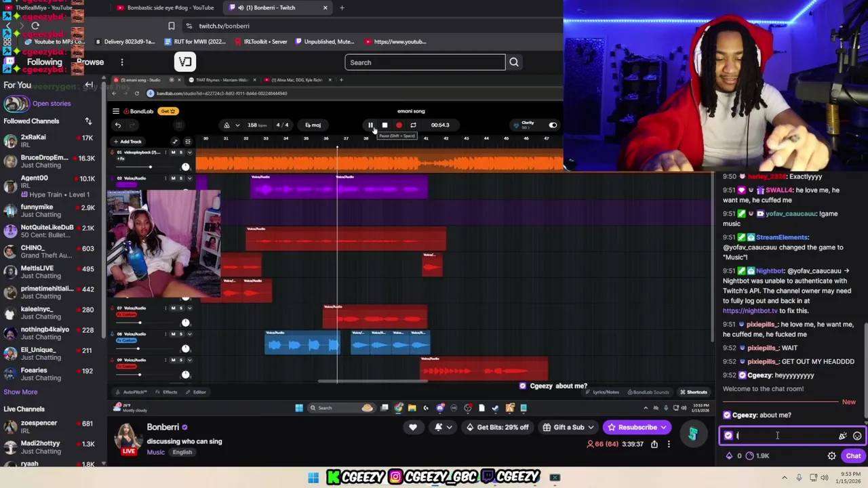Click the heart follow button for Bonberri
Viewport: 868px width, 488px height.
[x=412, y=427]
